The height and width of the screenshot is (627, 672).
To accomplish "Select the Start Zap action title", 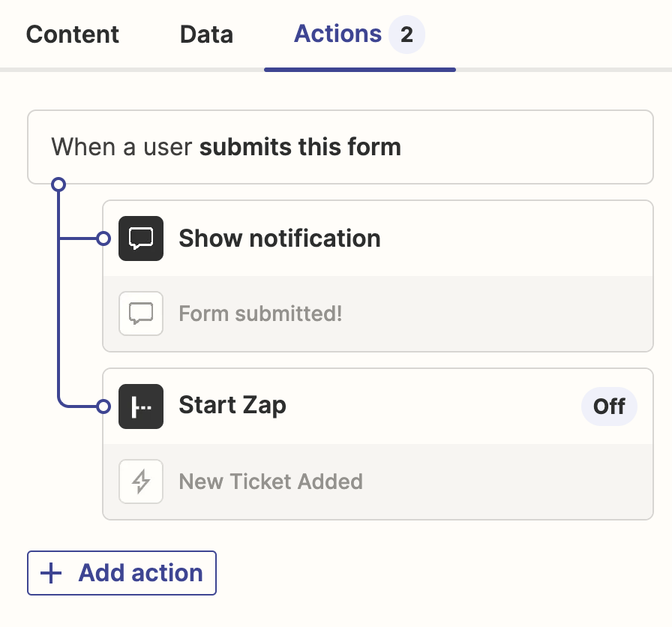I will point(232,406).
